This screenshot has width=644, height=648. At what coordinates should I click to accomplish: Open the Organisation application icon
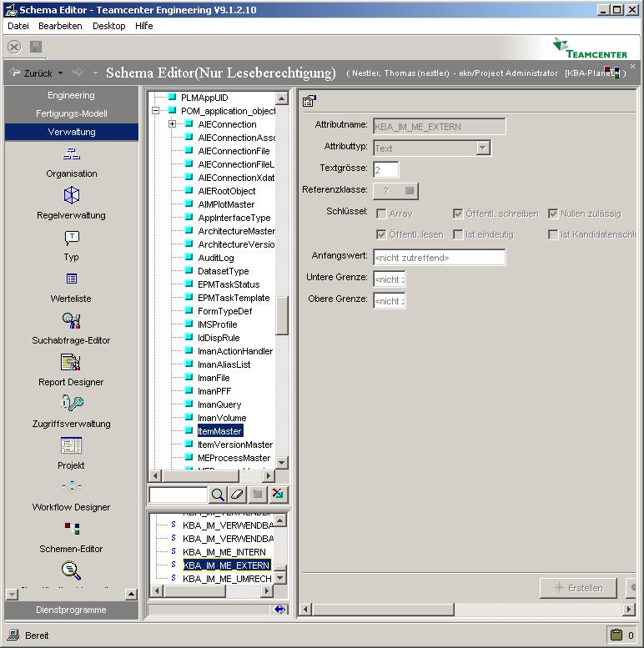pos(71,153)
